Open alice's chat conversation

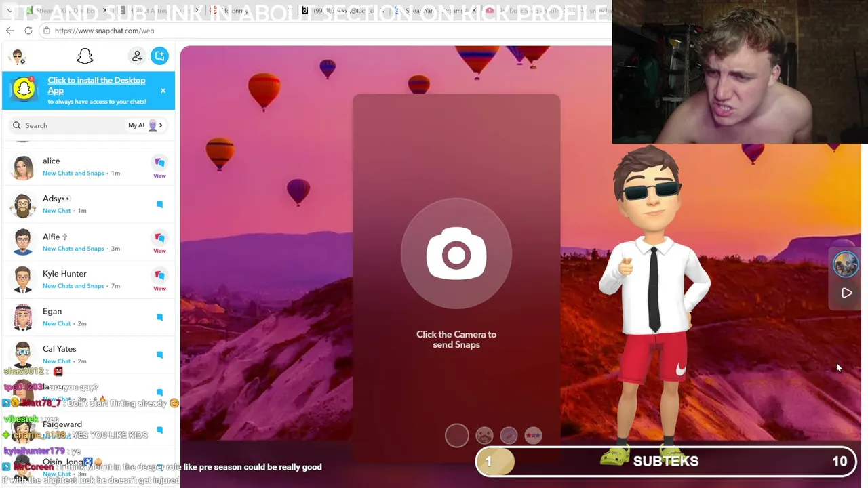(x=88, y=167)
